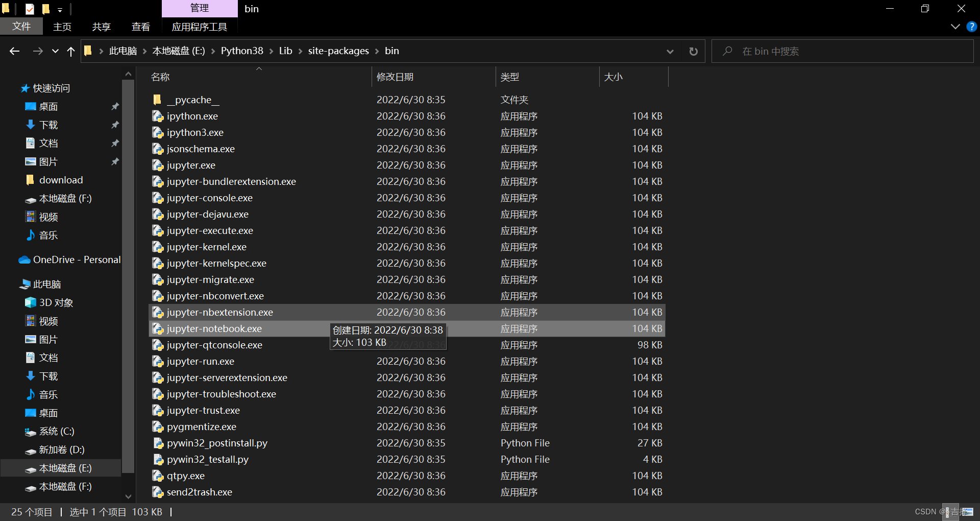
Task: Select jupyter-troubleshoot.exe file name
Action: 222,394
